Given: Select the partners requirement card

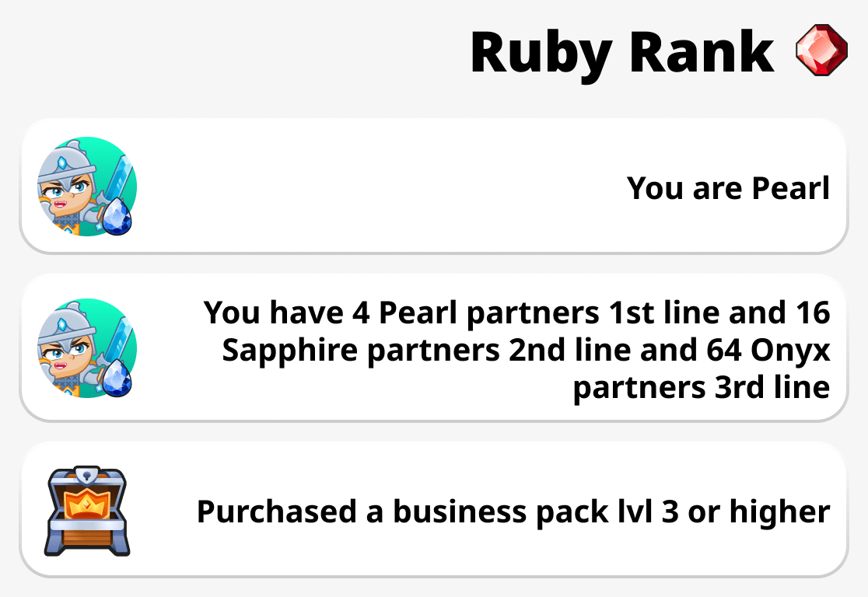Looking at the screenshot, I should pos(434,350).
